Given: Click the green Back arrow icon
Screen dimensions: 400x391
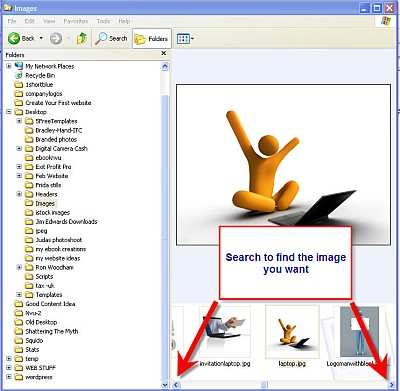Looking at the screenshot, I should coord(14,38).
